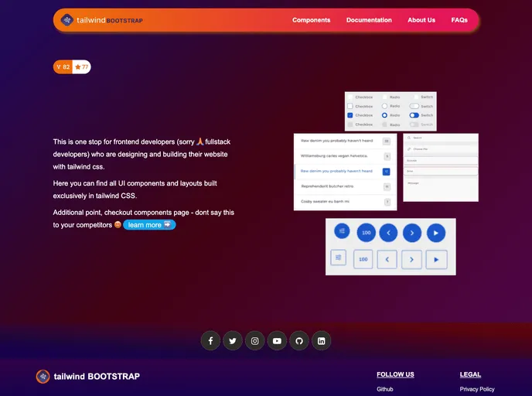Viewport: 532px width, 396px height.
Task: Click the blue checked Checkbox in the preview
Action: (350, 115)
